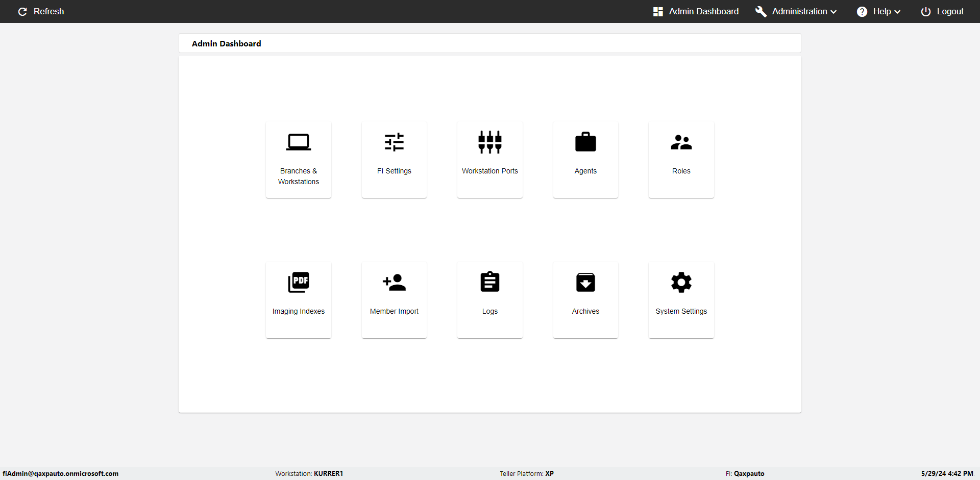Open the Archives box icon
The image size is (980, 480).
[x=585, y=282]
